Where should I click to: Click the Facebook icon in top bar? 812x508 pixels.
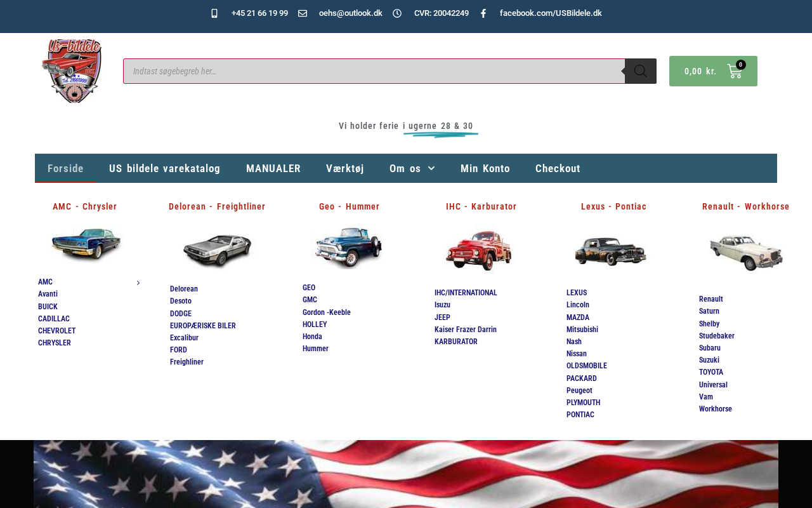pos(483,13)
